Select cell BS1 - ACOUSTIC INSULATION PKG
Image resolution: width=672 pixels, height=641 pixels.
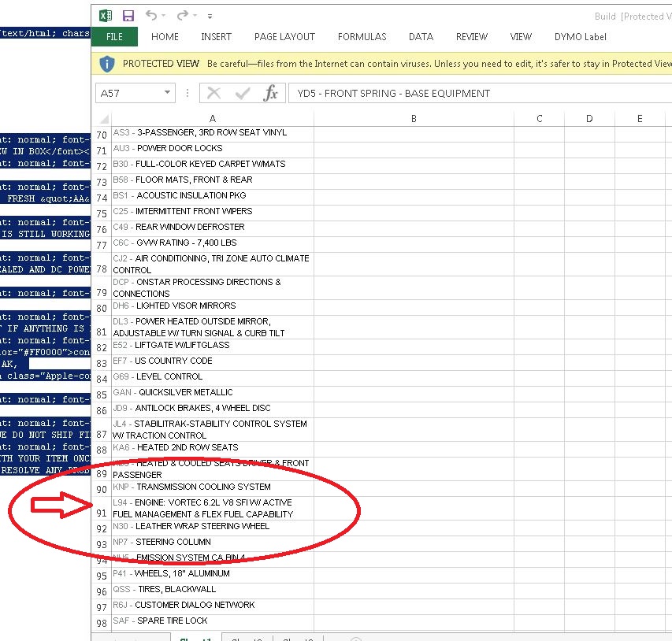coord(213,198)
